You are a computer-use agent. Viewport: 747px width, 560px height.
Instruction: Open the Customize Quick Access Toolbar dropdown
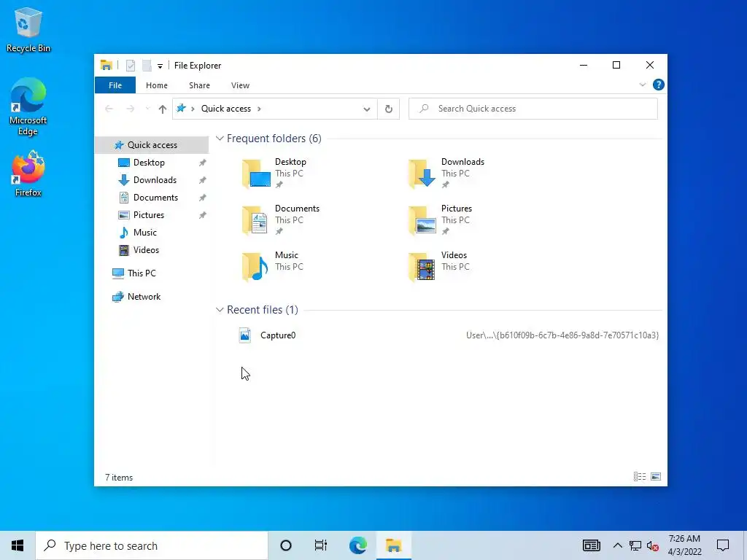tap(160, 66)
